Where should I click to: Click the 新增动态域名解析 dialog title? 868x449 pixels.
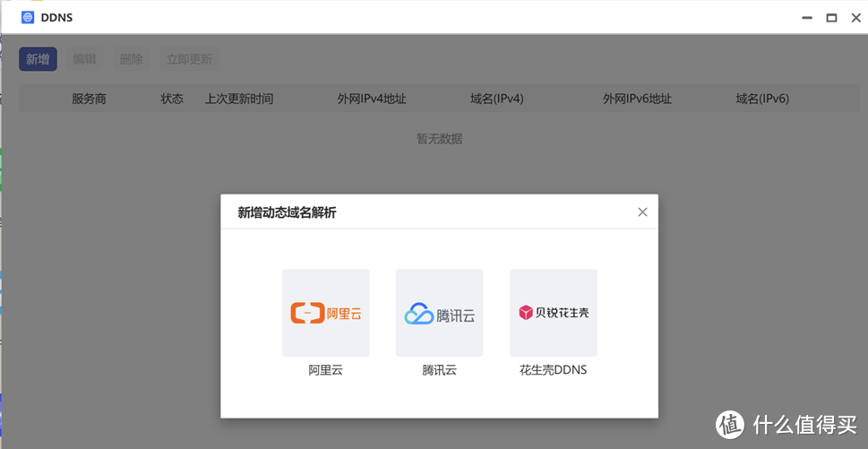[x=287, y=212]
